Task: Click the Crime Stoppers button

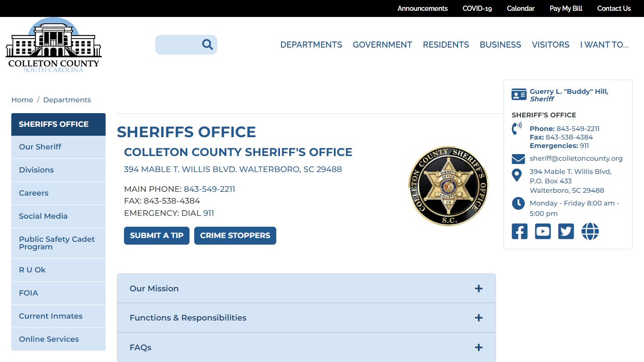Action: pos(235,236)
